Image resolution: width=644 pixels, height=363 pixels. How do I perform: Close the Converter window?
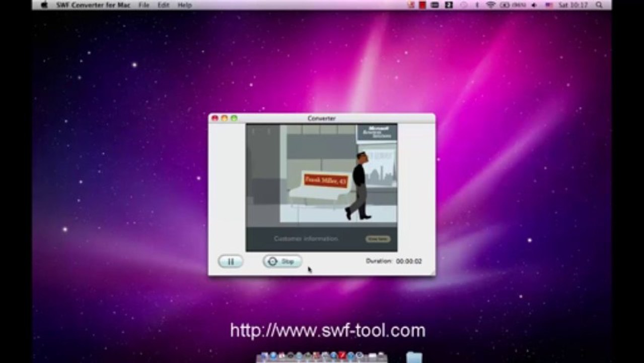click(x=215, y=118)
